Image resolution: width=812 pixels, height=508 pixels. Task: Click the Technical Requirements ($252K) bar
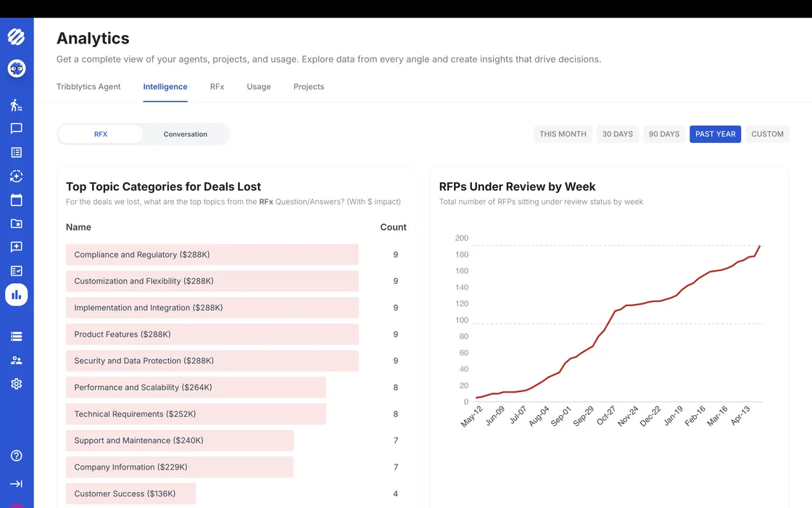(x=196, y=414)
